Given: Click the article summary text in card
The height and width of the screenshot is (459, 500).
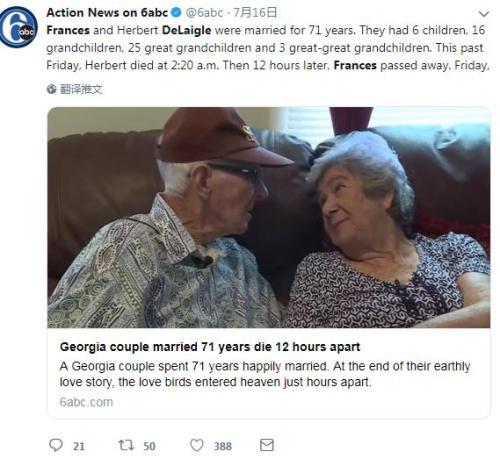Looking at the screenshot, I should tap(265, 374).
